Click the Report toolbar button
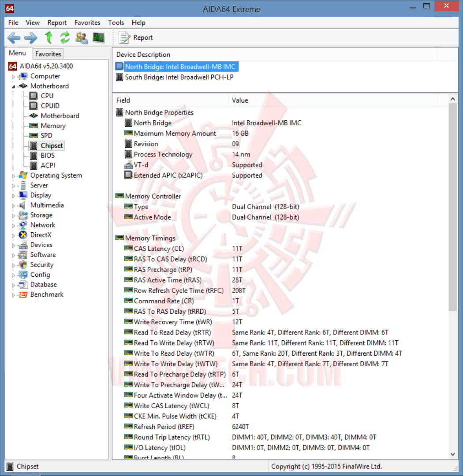This screenshot has height=476, width=463. click(x=136, y=37)
